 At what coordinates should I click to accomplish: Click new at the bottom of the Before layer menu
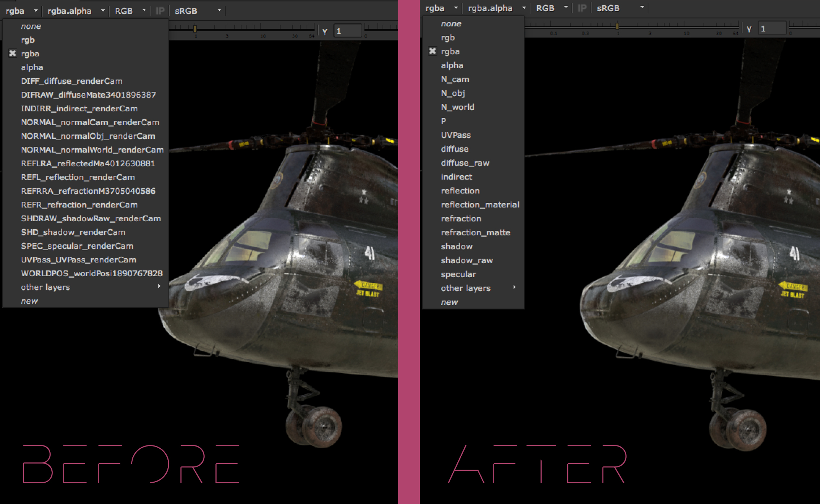[29, 301]
